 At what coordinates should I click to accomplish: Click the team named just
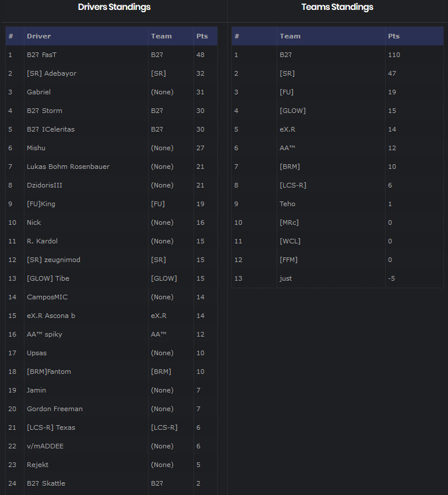tap(285, 278)
